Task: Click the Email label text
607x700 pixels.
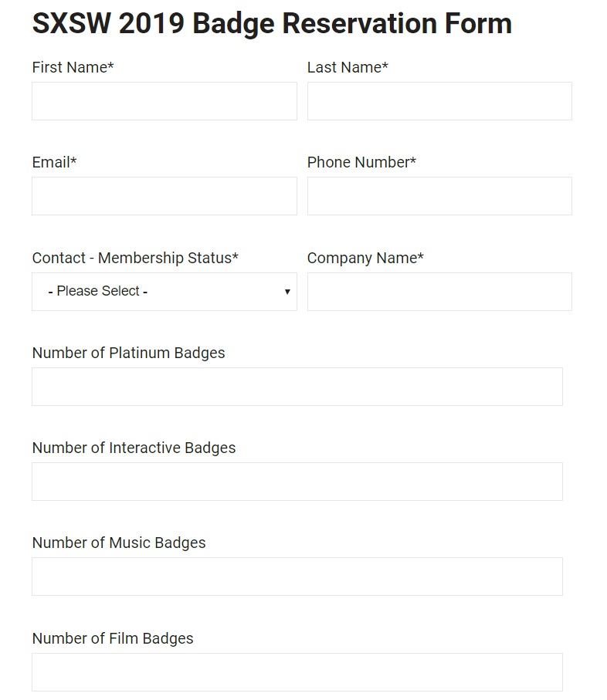Action: 54,163
